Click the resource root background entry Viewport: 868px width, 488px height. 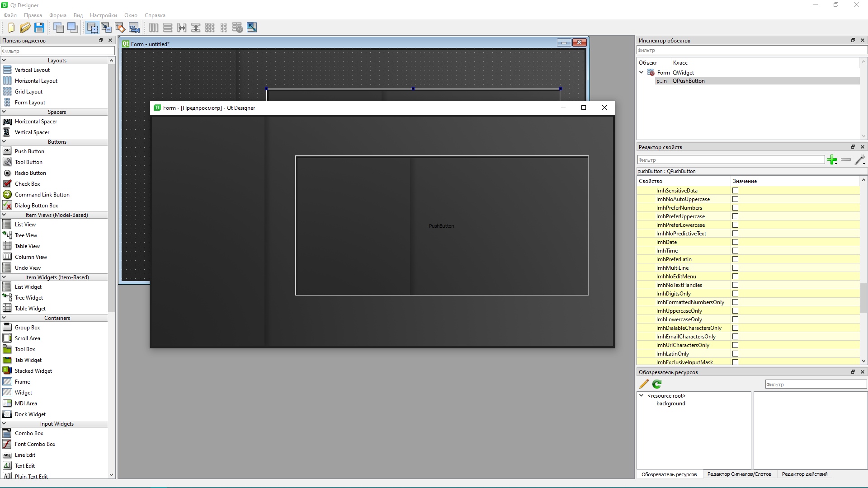click(x=670, y=404)
